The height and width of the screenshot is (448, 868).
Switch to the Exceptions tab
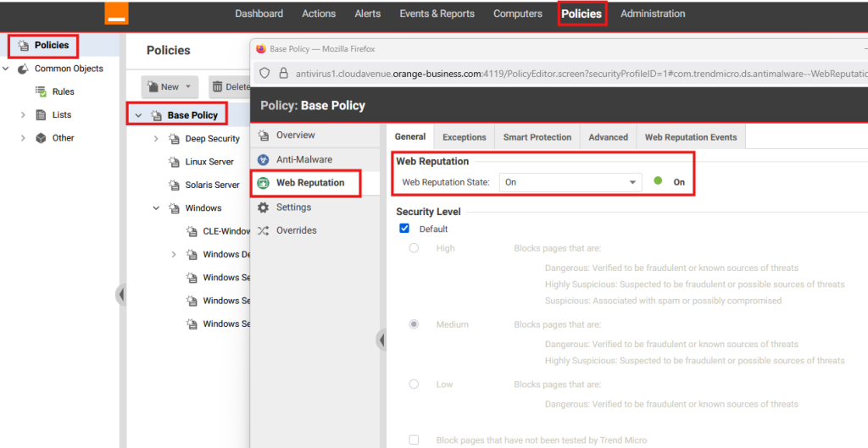[x=464, y=137]
